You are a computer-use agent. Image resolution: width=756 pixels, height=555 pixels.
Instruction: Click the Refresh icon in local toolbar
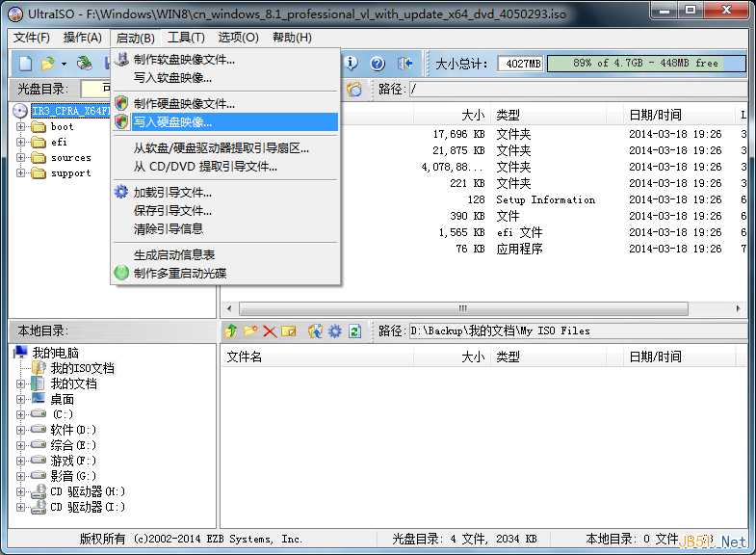point(354,330)
